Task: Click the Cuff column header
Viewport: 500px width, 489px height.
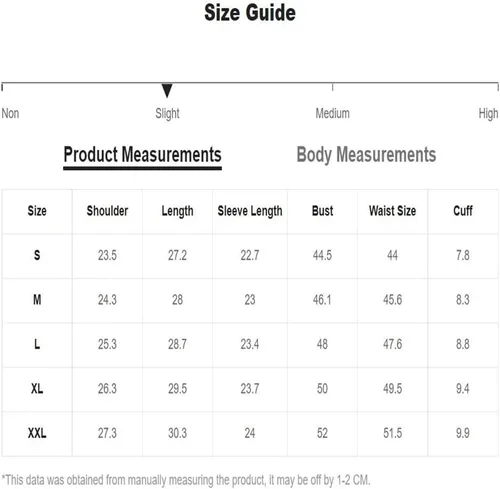Action: [463, 211]
